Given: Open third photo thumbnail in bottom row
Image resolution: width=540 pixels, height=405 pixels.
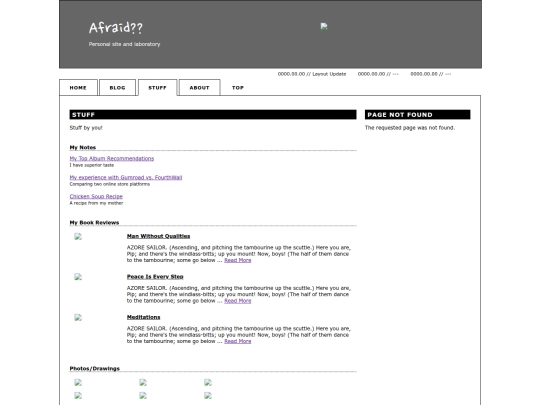Looking at the screenshot, I should click(208, 396).
